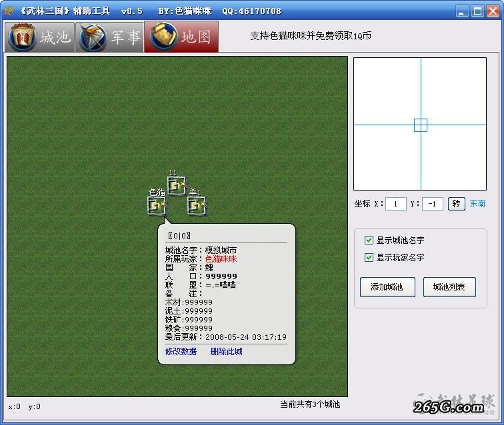Click the 东南 direction link
This screenshot has width=504, height=425.
[477, 204]
